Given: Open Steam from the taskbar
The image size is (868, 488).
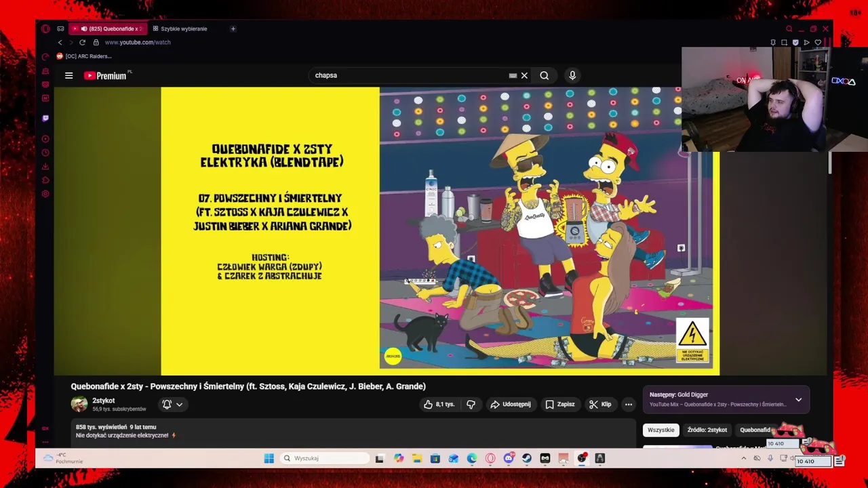Looking at the screenshot, I should point(527,458).
